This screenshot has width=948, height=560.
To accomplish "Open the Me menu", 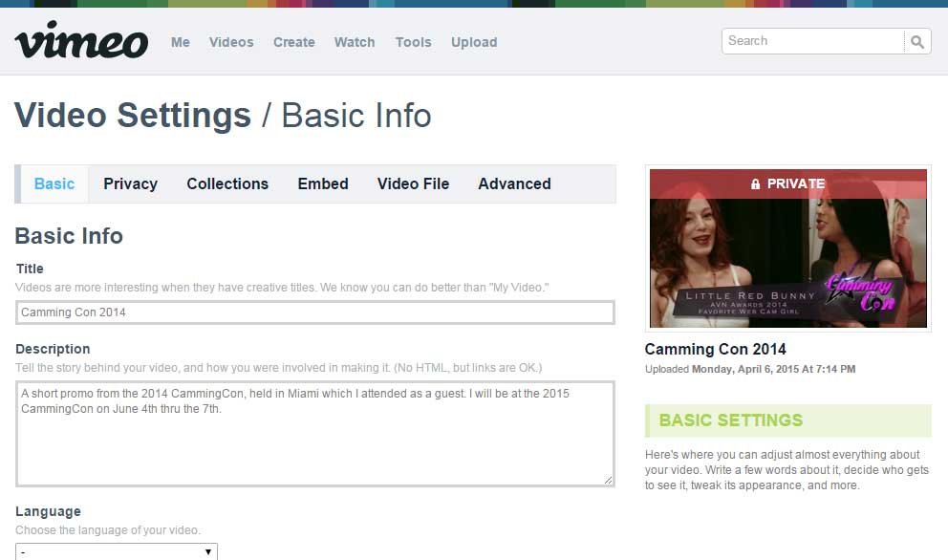I will (x=181, y=42).
